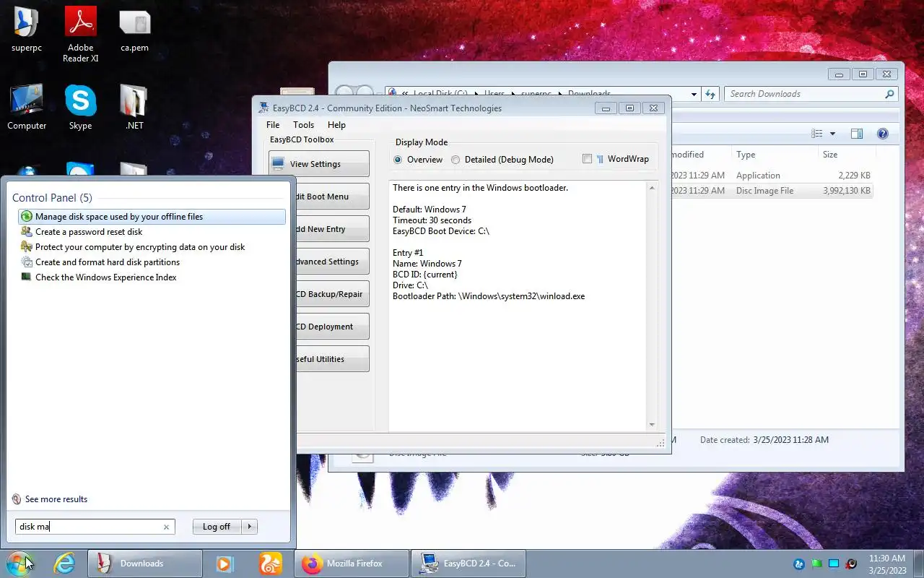Click the Log off button

[217, 527]
